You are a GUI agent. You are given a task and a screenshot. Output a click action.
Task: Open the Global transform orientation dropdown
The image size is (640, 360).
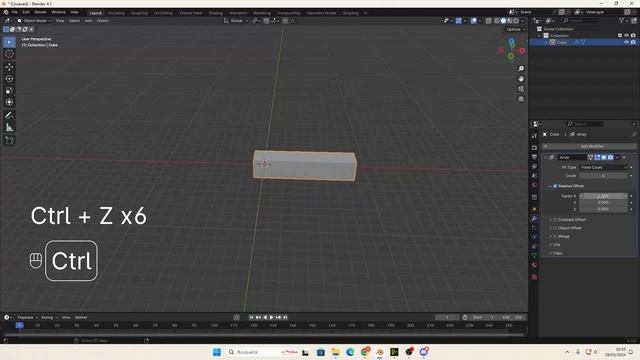click(236, 20)
